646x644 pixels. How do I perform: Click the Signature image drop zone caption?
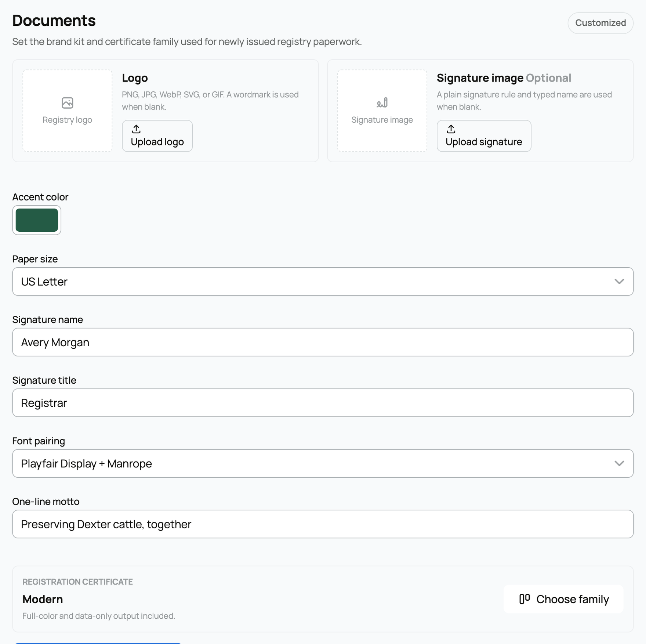[x=382, y=120]
